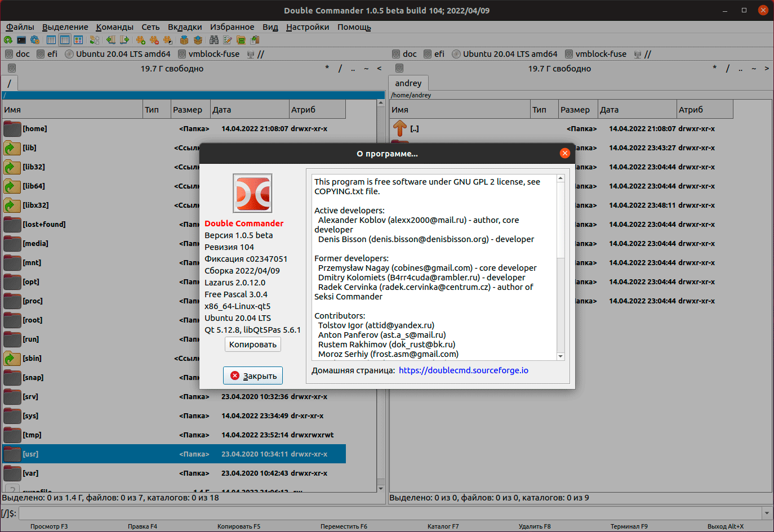Open the Команды menu
The height and width of the screenshot is (532, 774).
click(115, 27)
